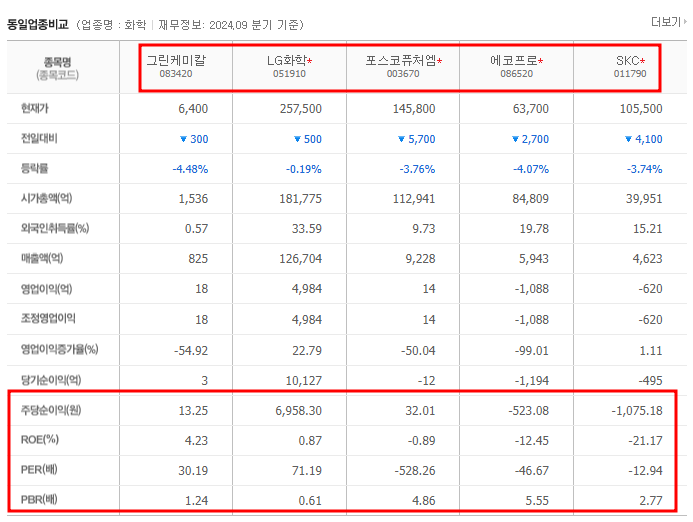
Task: Click the 전일대비 row label
Action: pyautogui.click(x=39, y=138)
